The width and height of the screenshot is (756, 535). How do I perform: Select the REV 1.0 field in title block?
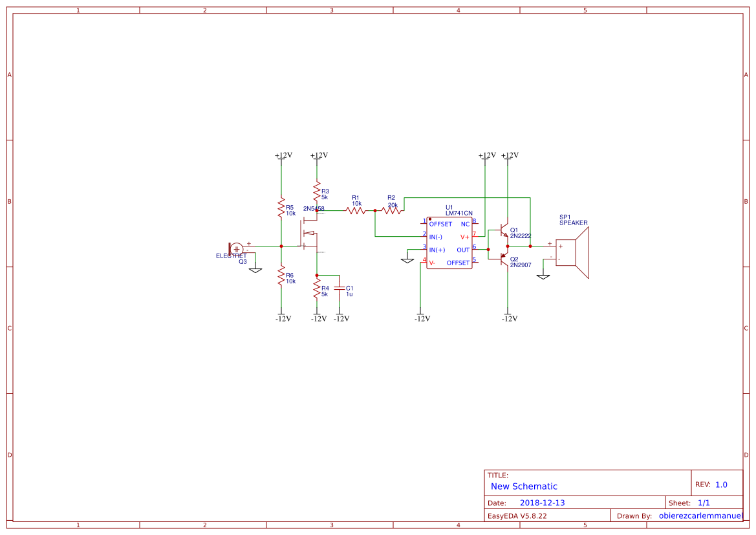tap(720, 483)
